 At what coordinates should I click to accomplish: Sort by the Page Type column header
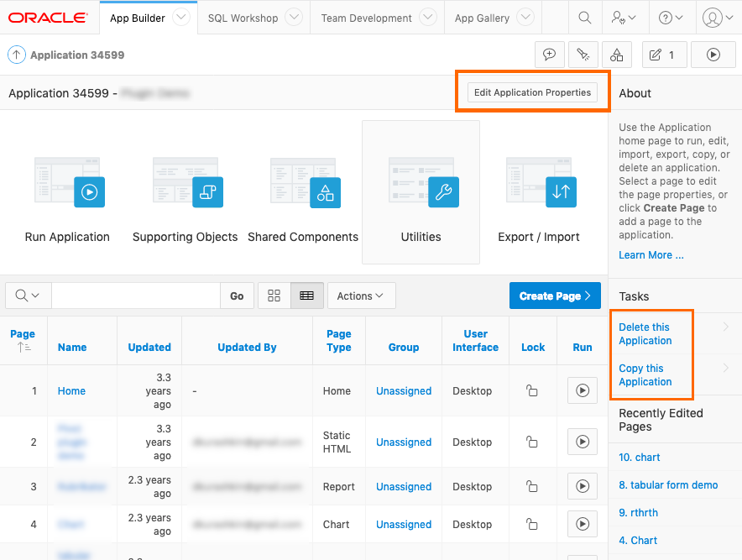(x=339, y=340)
